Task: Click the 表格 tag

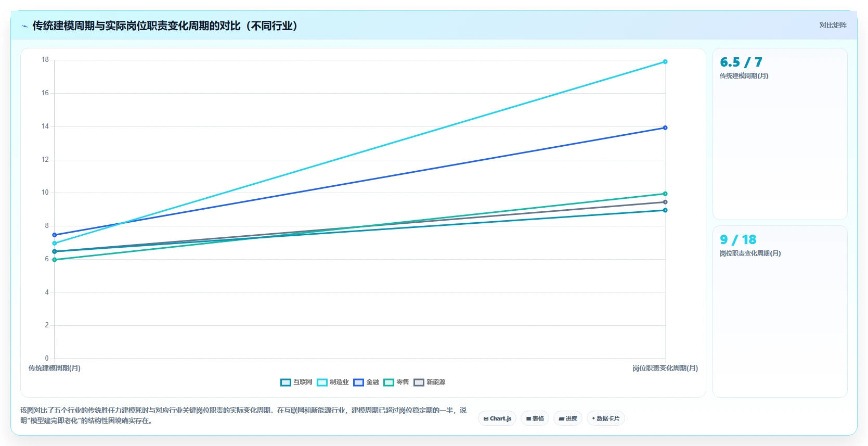Action: pos(535,418)
